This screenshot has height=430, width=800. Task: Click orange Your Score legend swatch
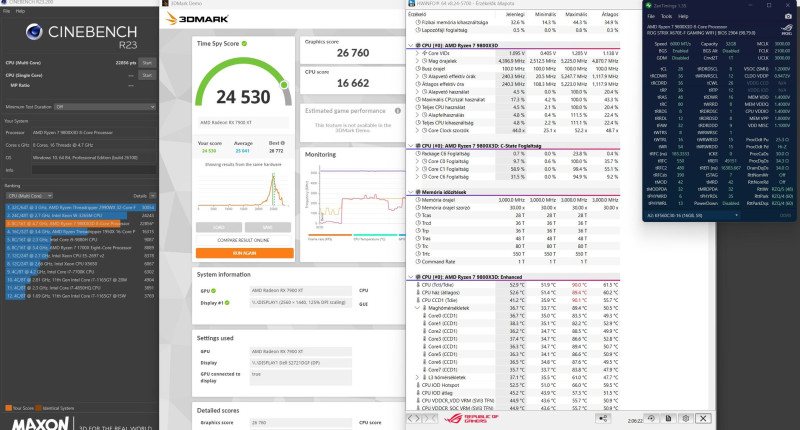(x=8, y=408)
